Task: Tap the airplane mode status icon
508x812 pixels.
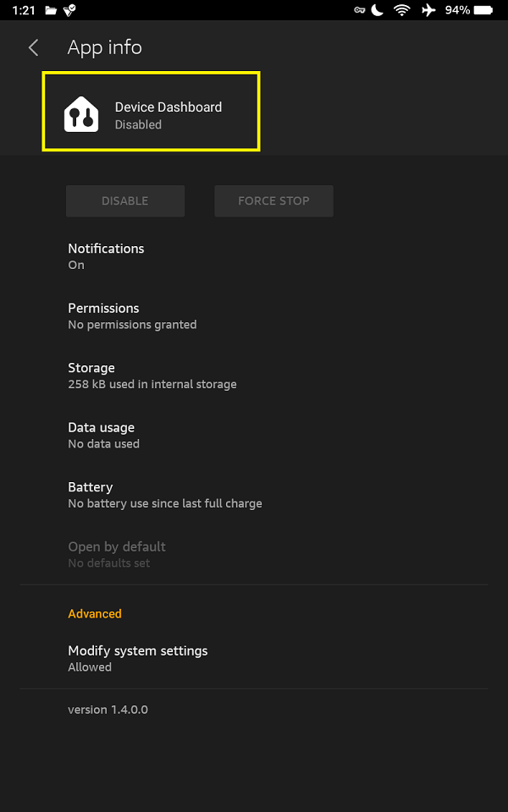Action: 428,10
